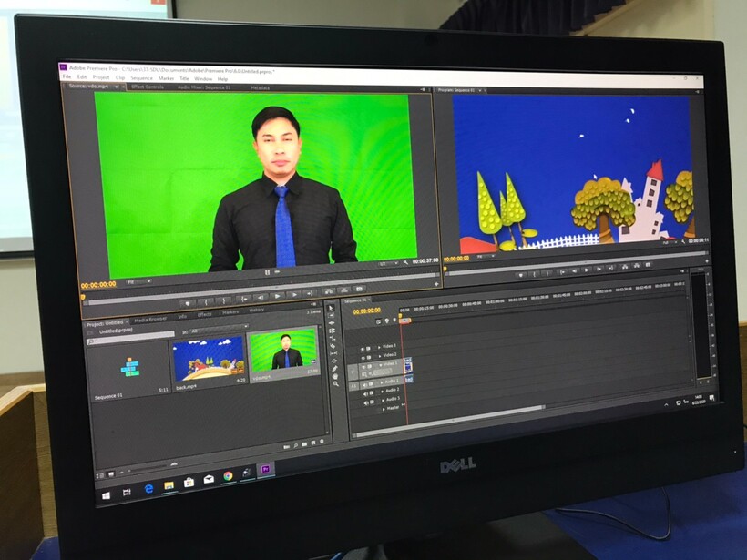Go to Out point in Source monitor
747x560 pixels.
(x=310, y=294)
